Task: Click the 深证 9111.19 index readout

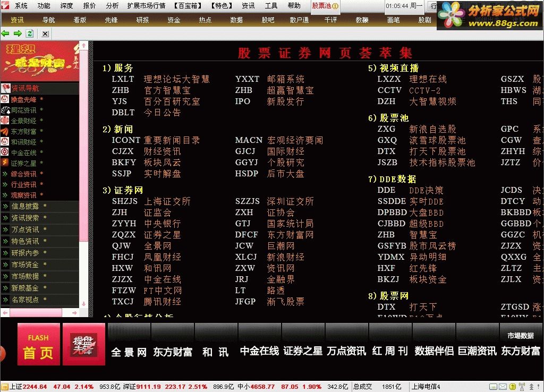Action: pos(141,387)
